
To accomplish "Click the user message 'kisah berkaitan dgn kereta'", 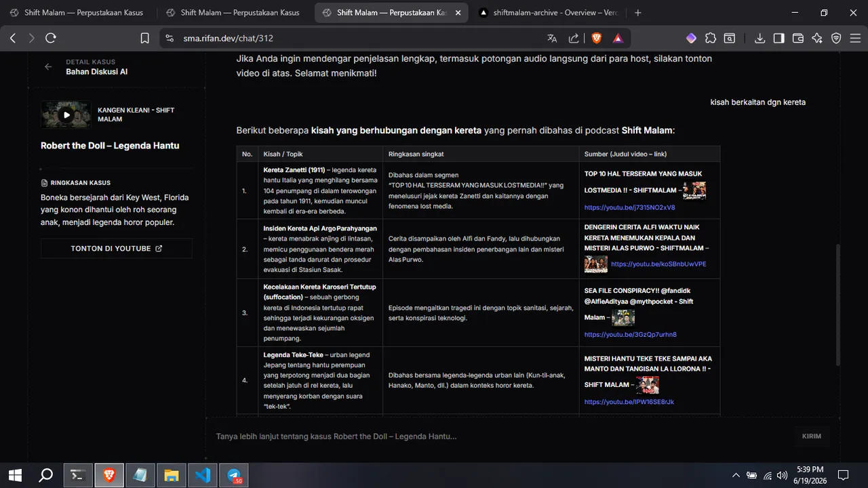I will click(758, 102).
